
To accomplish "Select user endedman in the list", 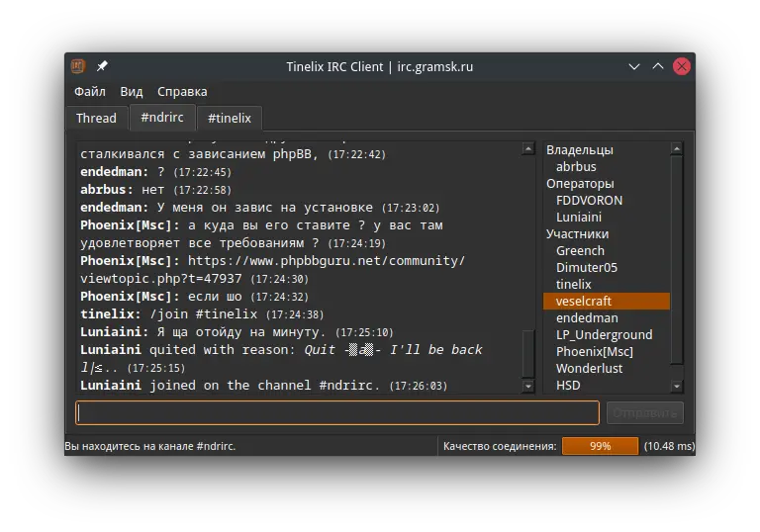I will point(587,317).
